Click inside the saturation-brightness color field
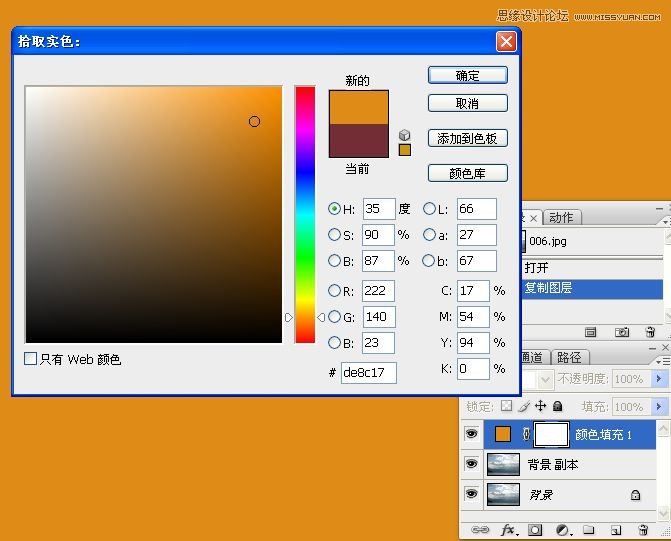671x541 pixels. [x=154, y=214]
